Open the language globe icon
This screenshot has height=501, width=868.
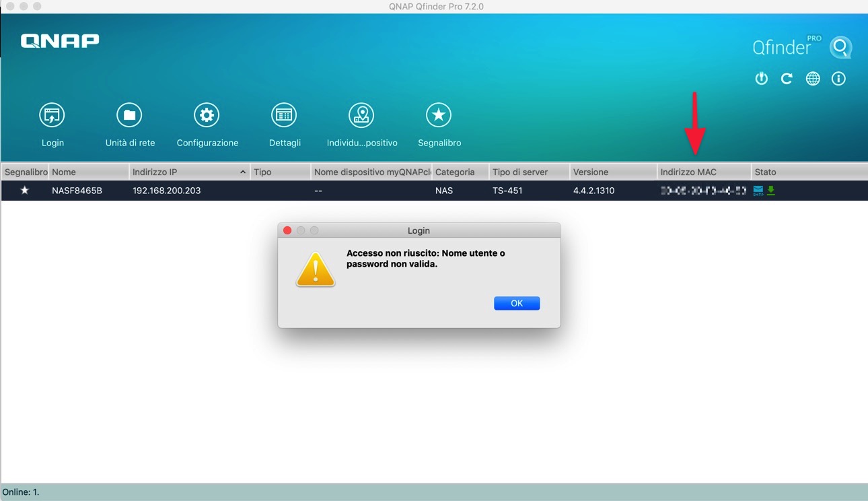coord(813,79)
